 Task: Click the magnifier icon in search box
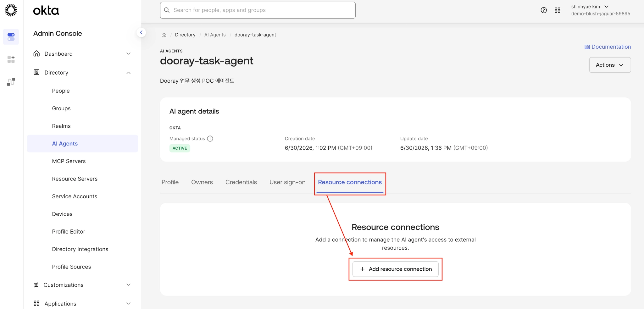coord(167,10)
